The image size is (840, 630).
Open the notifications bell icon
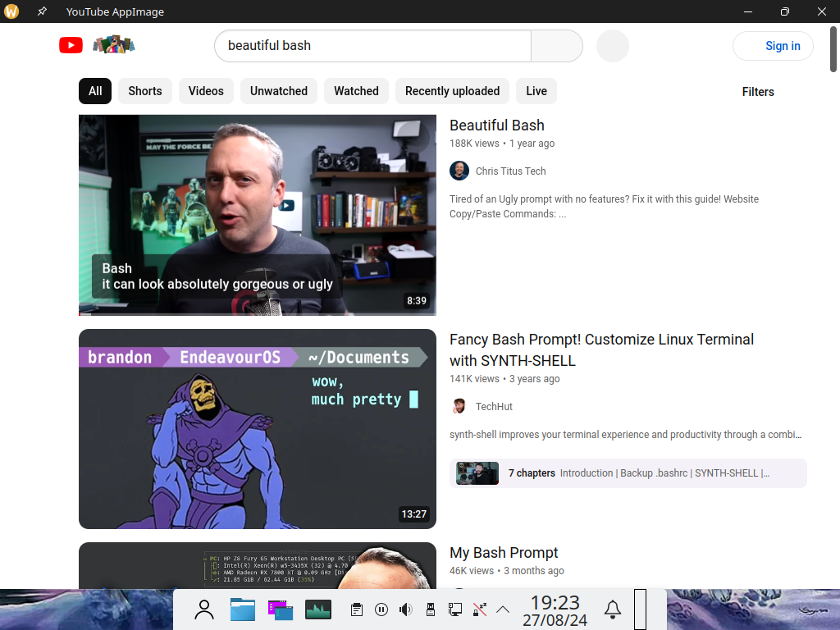click(x=613, y=609)
